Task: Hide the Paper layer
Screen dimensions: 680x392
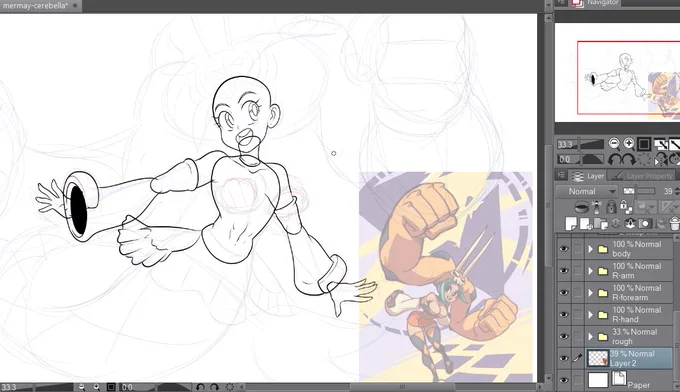Action: (x=564, y=380)
